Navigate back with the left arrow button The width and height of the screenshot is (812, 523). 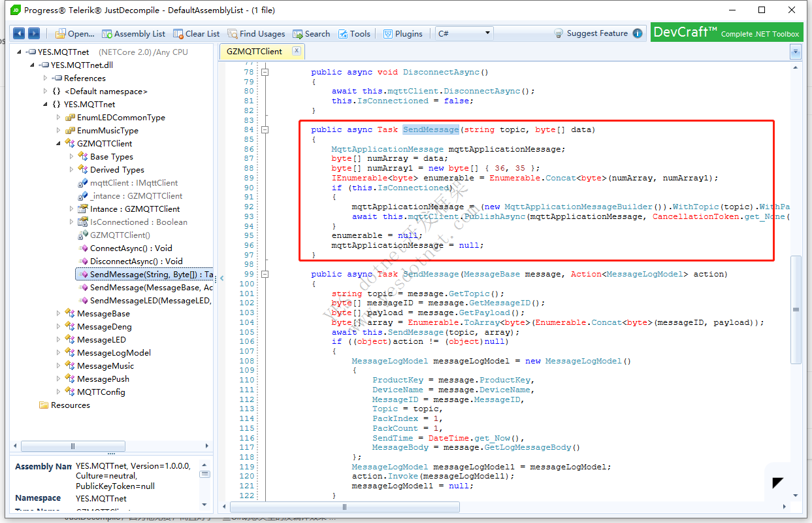pyautogui.click(x=19, y=33)
